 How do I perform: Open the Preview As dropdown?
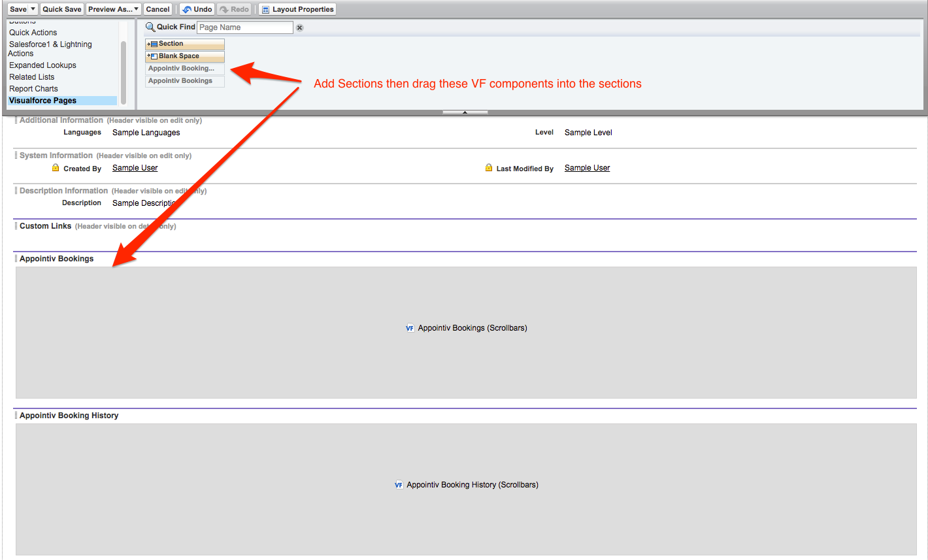pos(114,9)
